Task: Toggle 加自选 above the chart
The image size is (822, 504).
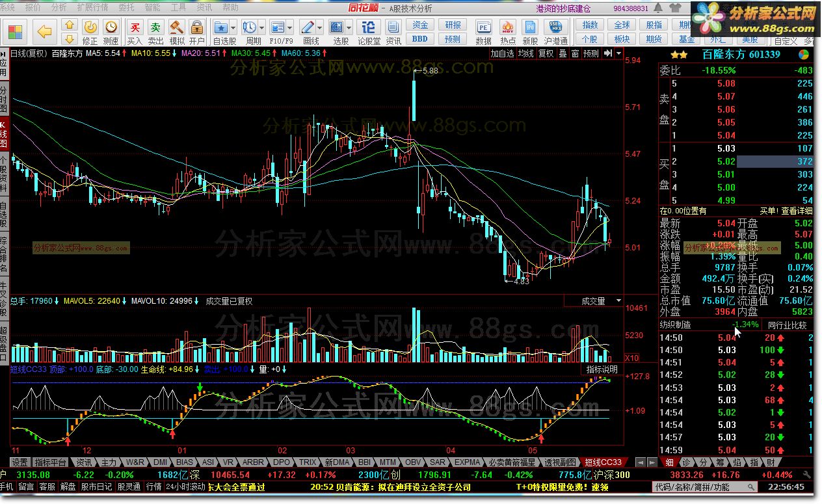Action: tap(502, 53)
